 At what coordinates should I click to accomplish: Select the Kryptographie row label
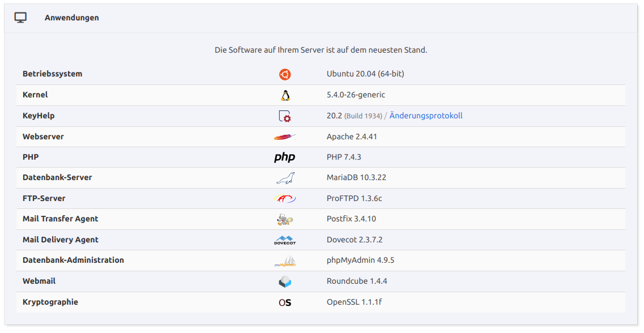50,302
